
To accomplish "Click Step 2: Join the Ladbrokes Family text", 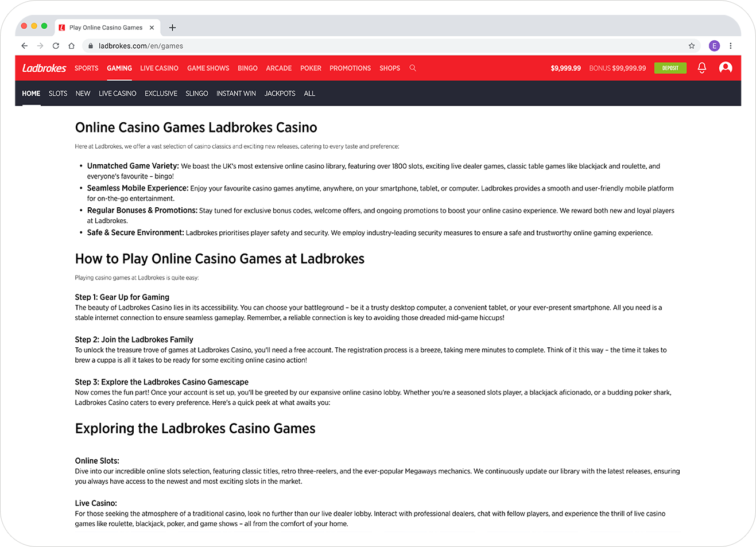I will [x=134, y=340].
